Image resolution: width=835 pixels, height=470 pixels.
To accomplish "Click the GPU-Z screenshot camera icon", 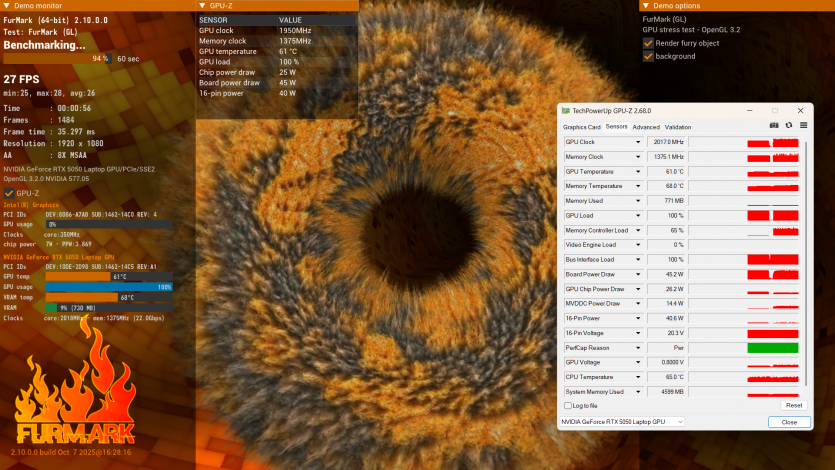I will [773, 126].
